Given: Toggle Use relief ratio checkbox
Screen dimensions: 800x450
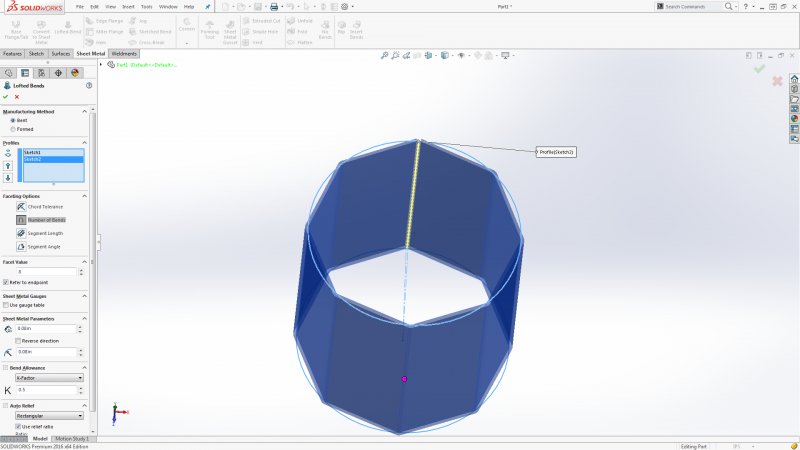Looking at the screenshot, I should (18, 427).
